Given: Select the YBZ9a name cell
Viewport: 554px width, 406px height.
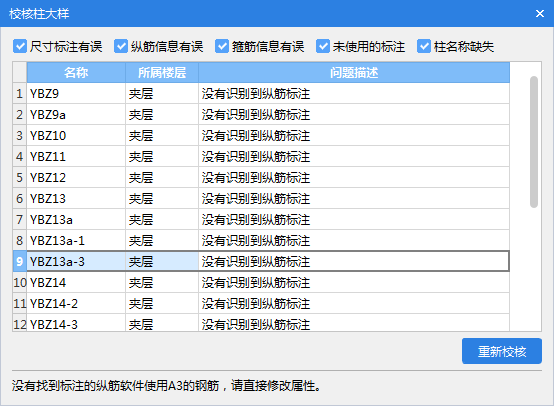Looking at the screenshot, I should 76,114.
